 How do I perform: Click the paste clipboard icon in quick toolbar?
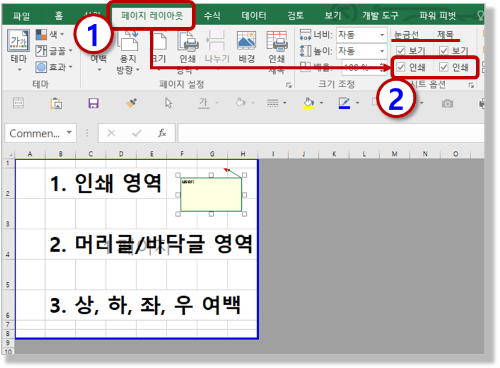(x=56, y=103)
